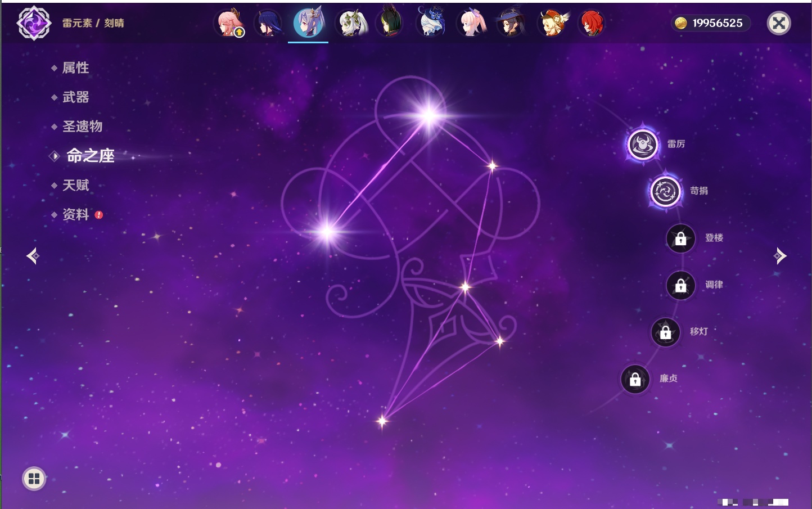
Task: Close the character screen with X
Action: (x=779, y=23)
